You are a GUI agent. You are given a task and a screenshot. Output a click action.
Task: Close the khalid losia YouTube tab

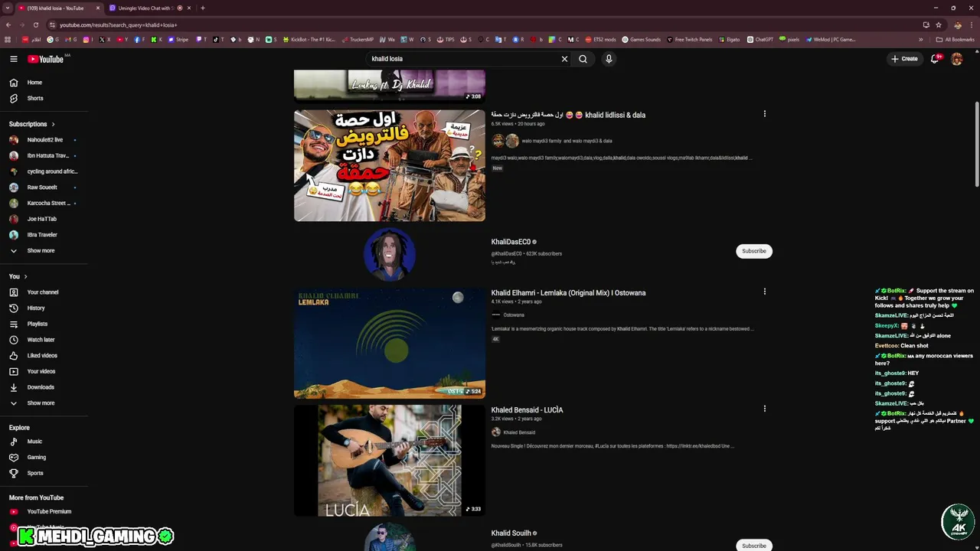click(98, 8)
